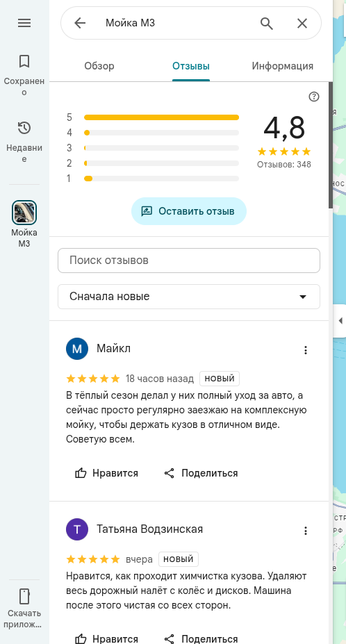Open reviewer name Татьяна Водзинская

tap(149, 529)
